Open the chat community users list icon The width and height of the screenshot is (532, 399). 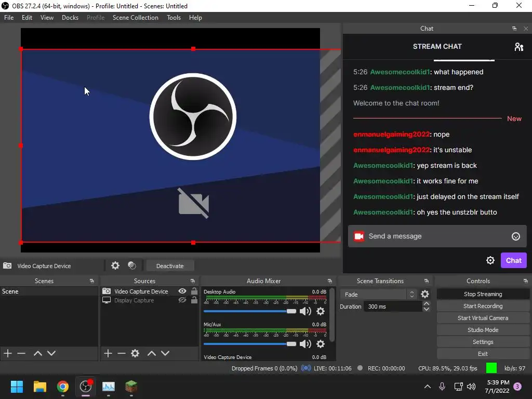coord(518,46)
